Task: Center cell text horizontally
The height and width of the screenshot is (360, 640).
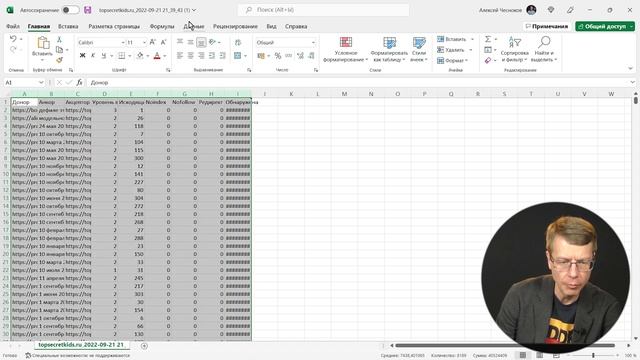Action: coord(191,56)
